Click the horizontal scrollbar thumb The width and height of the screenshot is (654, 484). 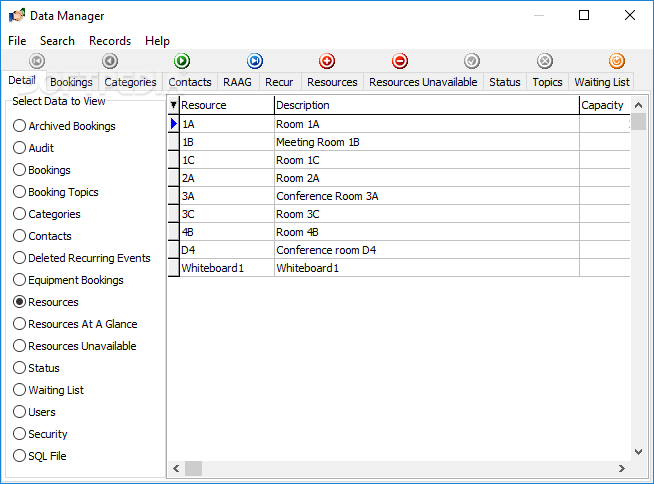click(x=194, y=469)
